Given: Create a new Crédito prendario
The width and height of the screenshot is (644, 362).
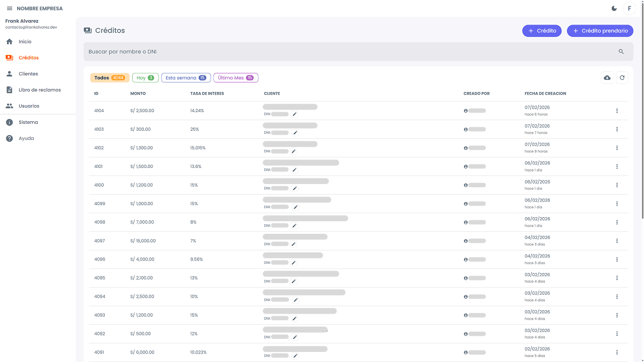Looking at the screenshot, I should pyautogui.click(x=600, y=31).
